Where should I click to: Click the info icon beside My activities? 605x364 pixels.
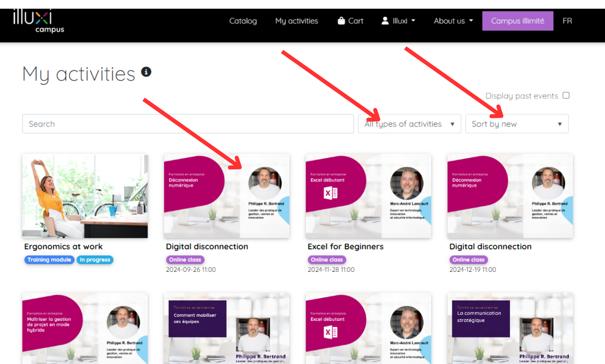point(146,71)
